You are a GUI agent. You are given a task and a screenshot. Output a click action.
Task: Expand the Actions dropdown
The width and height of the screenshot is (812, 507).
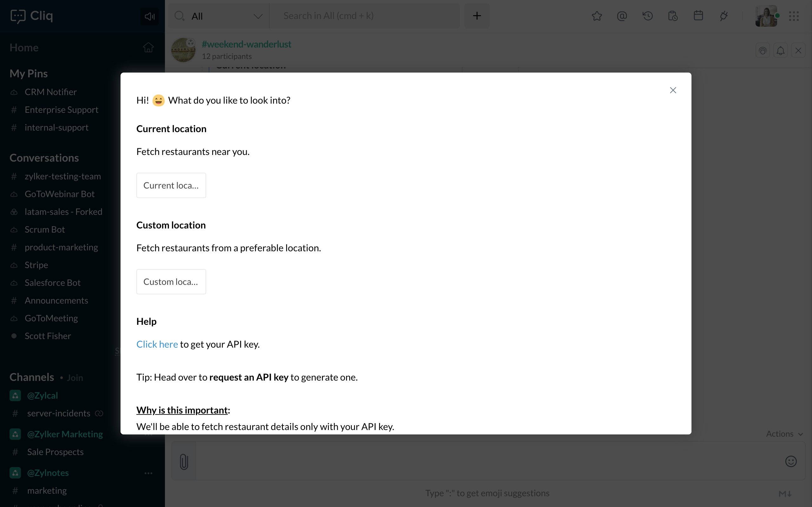click(x=784, y=434)
